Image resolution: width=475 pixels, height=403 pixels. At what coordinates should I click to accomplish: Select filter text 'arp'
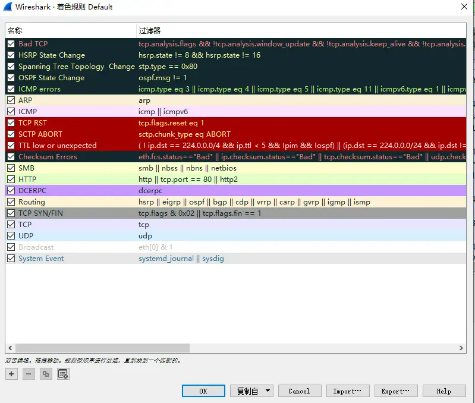point(144,100)
